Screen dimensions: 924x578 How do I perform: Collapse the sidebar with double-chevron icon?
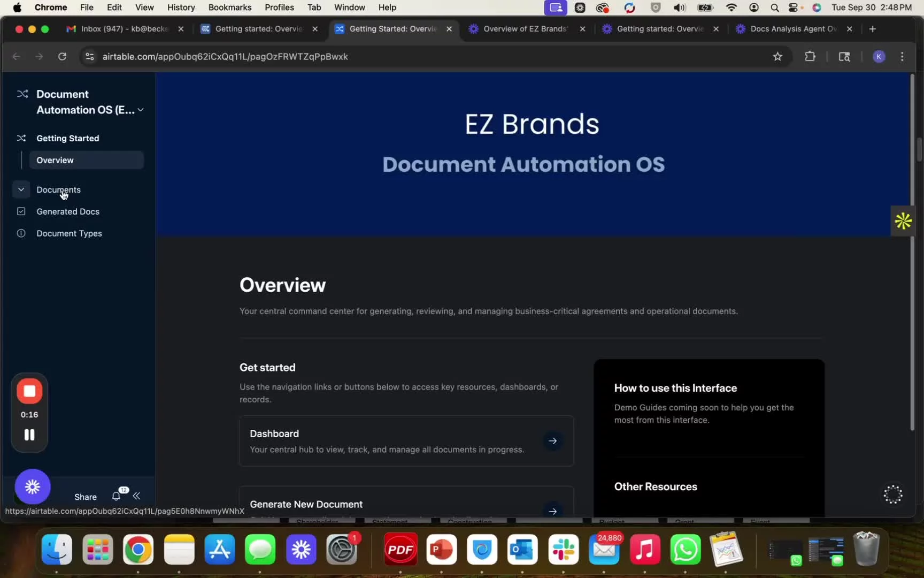pos(137,496)
